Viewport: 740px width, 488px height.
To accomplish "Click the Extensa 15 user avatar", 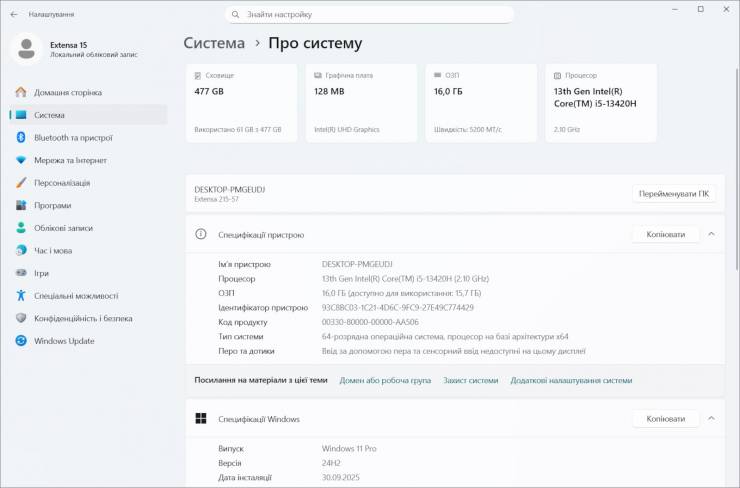I will click(x=27, y=49).
